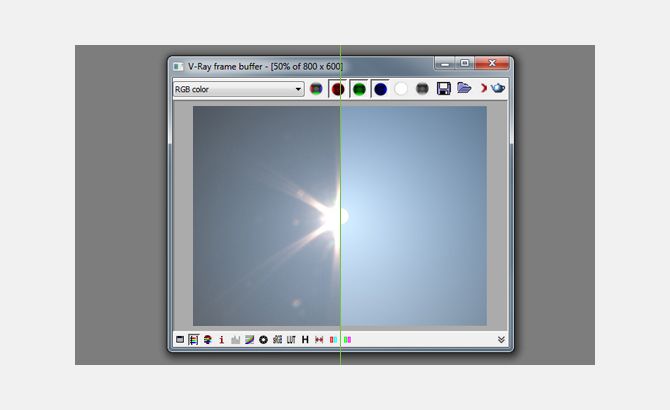
Task: Select green-magenta stereo preview icon
Action: pos(347,340)
